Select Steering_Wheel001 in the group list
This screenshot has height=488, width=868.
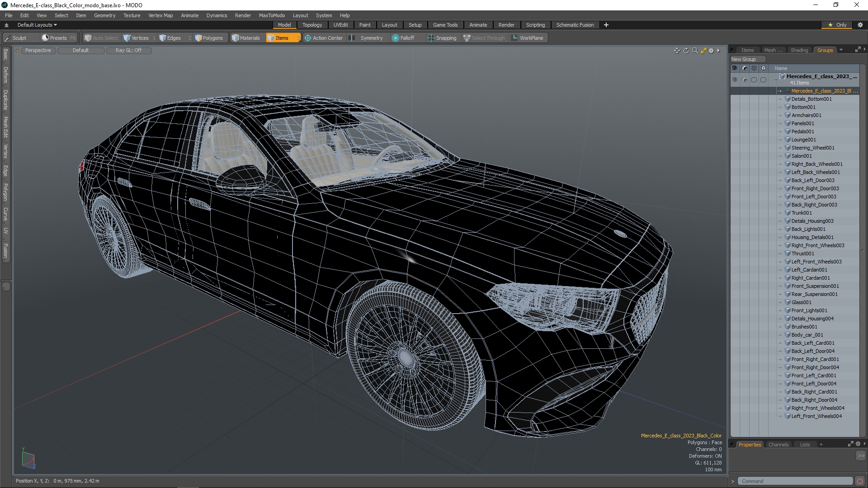pos(812,148)
